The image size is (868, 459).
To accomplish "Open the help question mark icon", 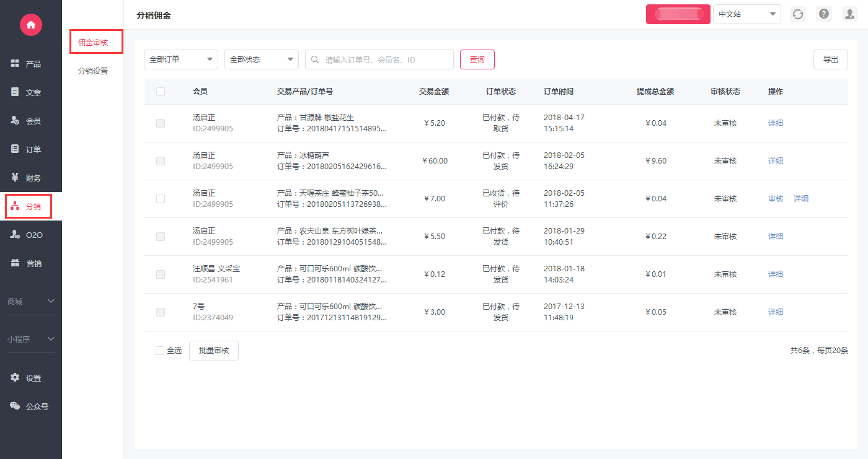I will click(x=824, y=14).
